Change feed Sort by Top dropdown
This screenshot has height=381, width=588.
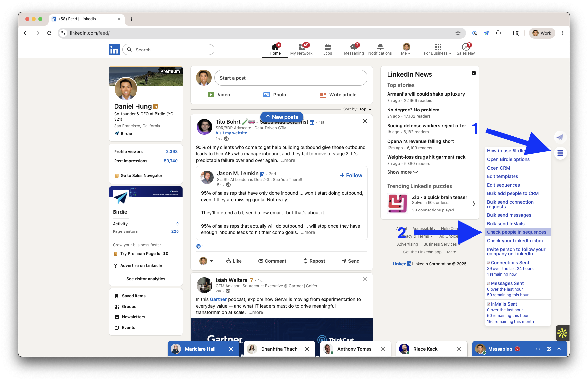[365, 109]
